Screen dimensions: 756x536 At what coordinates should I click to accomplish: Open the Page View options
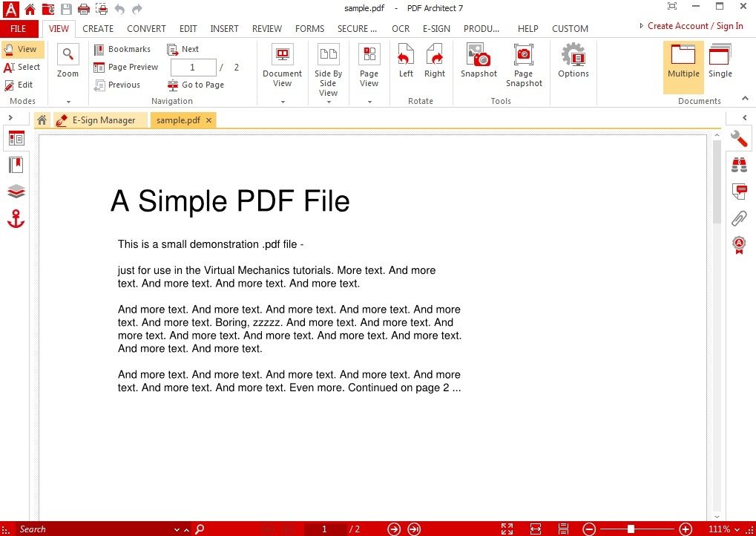pyautogui.click(x=369, y=65)
